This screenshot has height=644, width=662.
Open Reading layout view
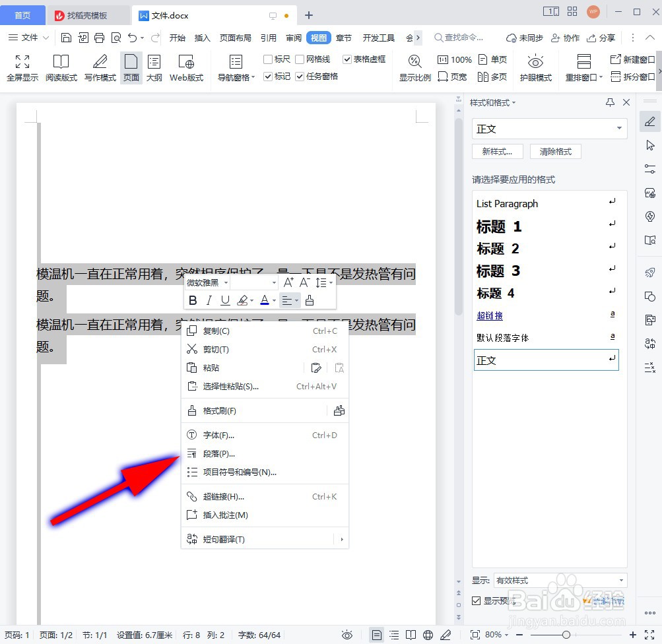click(x=61, y=68)
